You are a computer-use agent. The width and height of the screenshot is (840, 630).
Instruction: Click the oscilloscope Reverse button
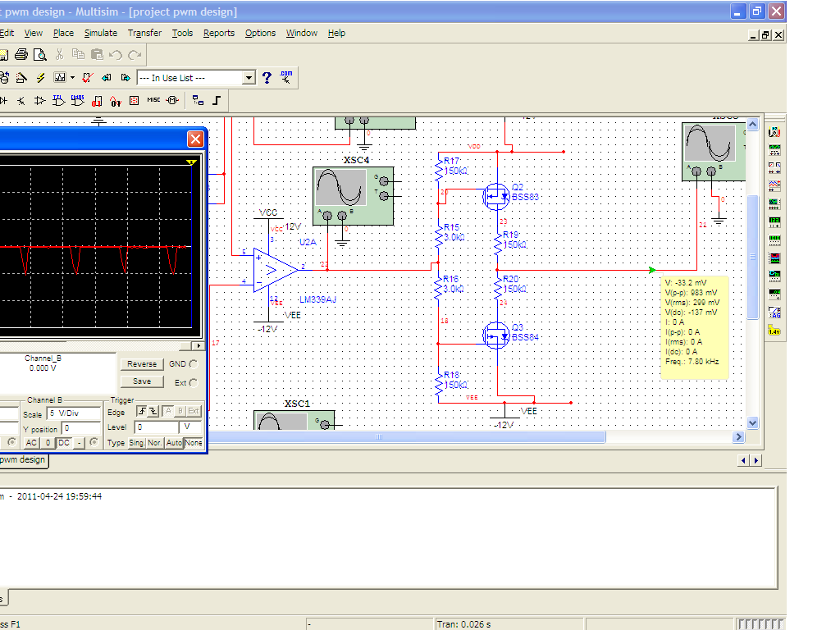click(142, 364)
